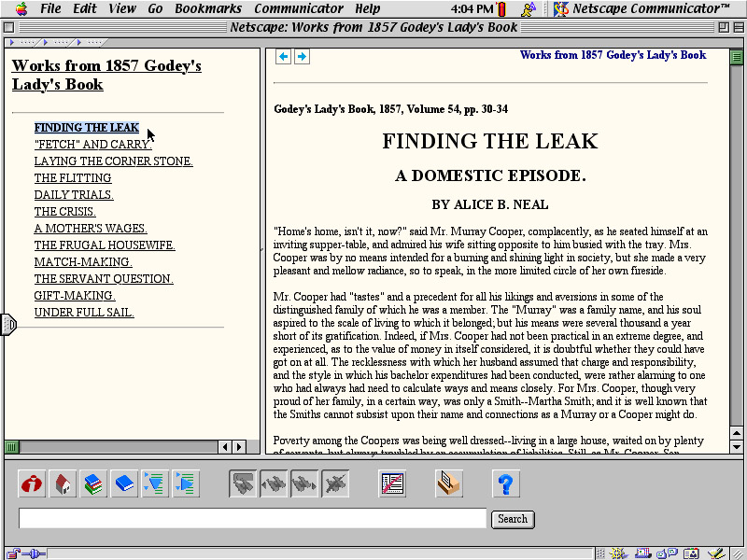Screen dimensions: 747x560
Task: Click the security lock icon in status bar
Action: tap(11, 553)
